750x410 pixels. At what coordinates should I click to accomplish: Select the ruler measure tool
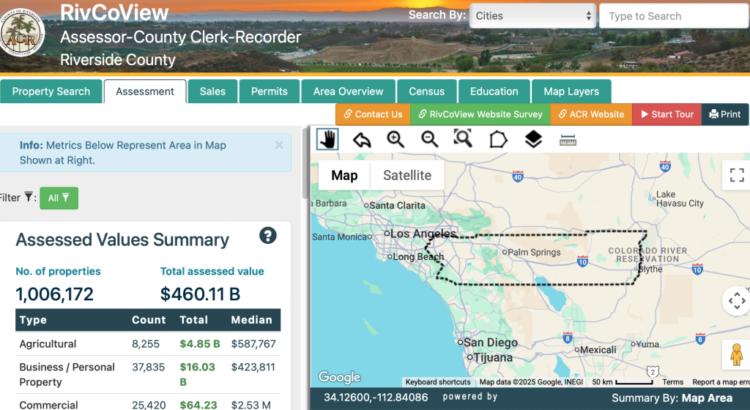[x=568, y=139]
